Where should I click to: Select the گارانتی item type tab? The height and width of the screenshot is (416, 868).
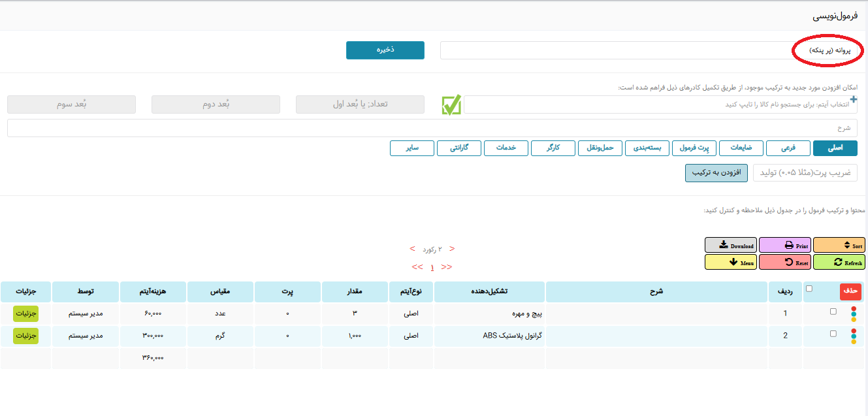(x=459, y=148)
